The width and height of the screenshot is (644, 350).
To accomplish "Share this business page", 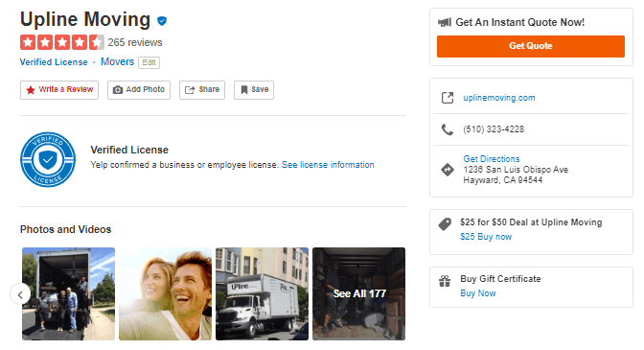I will click(x=202, y=90).
